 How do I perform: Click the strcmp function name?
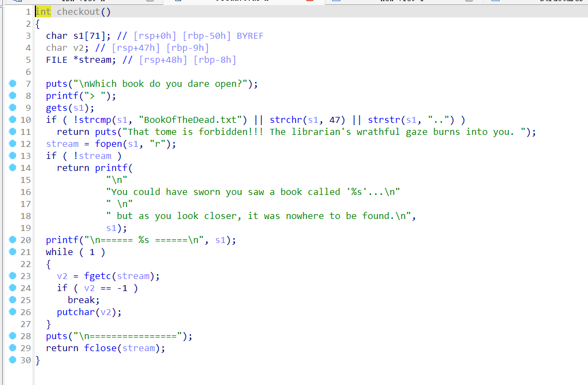click(x=95, y=120)
